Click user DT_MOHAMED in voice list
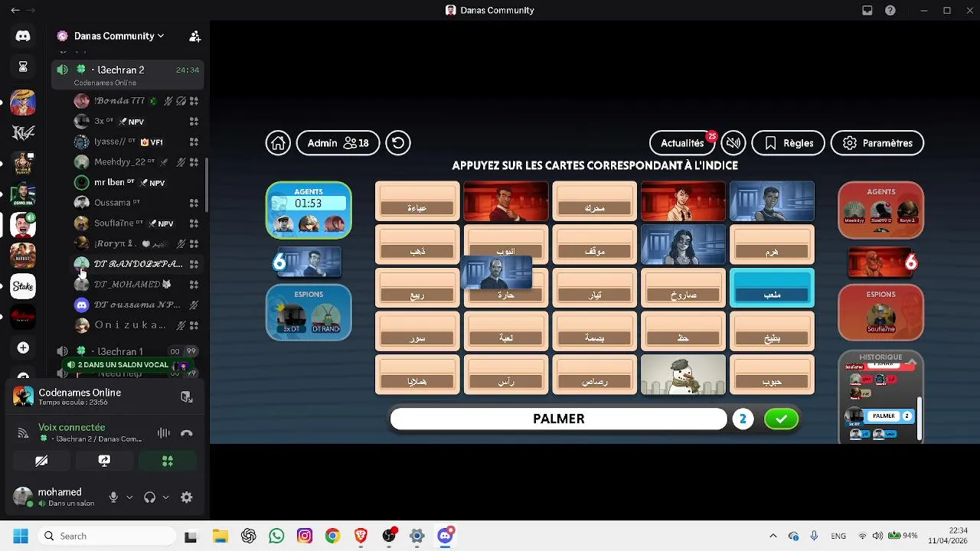Screen dimensions: 980x551 128,284
